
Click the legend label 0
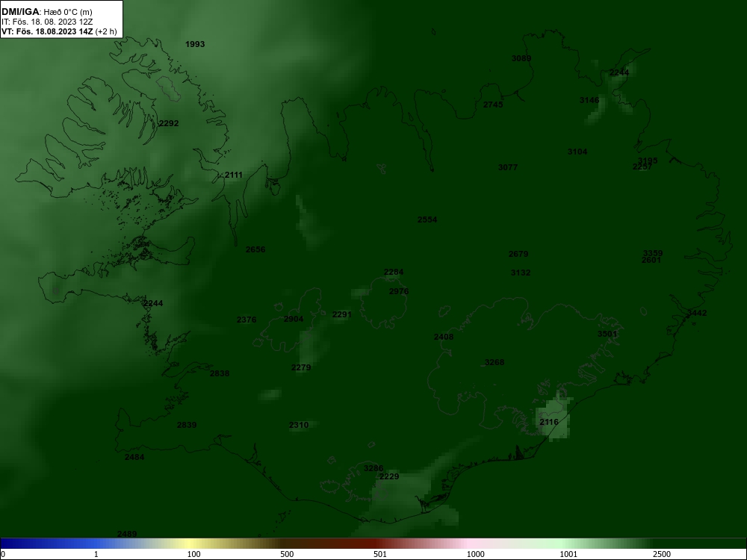tap(3, 554)
